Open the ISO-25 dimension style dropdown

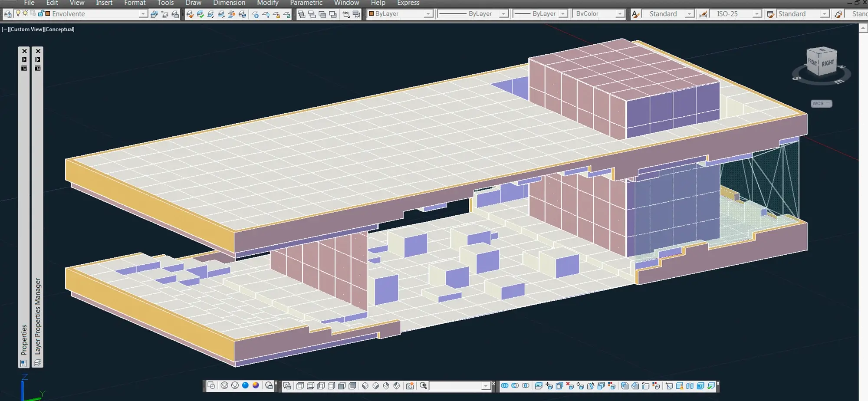pyautogui.click(x=756, y=14)
